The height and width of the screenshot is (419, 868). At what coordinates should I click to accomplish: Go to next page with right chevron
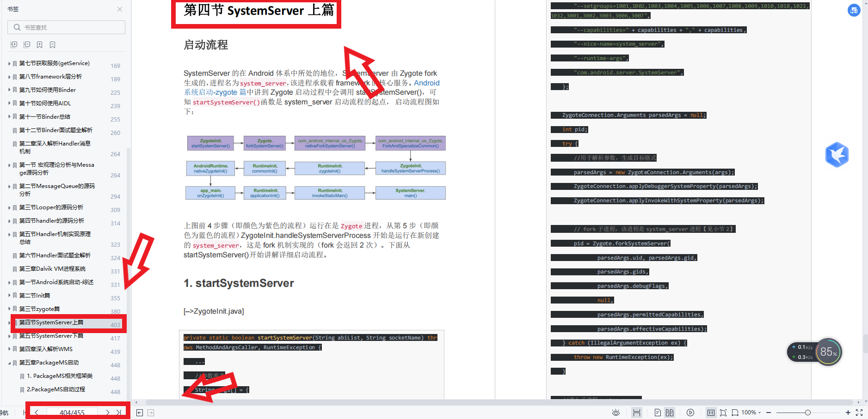click(x=108, y=413)
